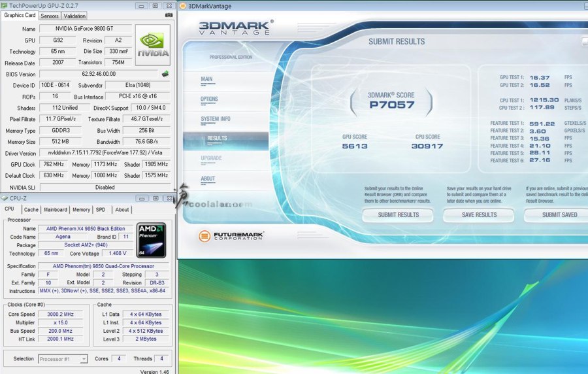Click the HT Link value 2000.1 MHz
The width and height of the screenshot is (588, 374).
[x=60, y=339]
